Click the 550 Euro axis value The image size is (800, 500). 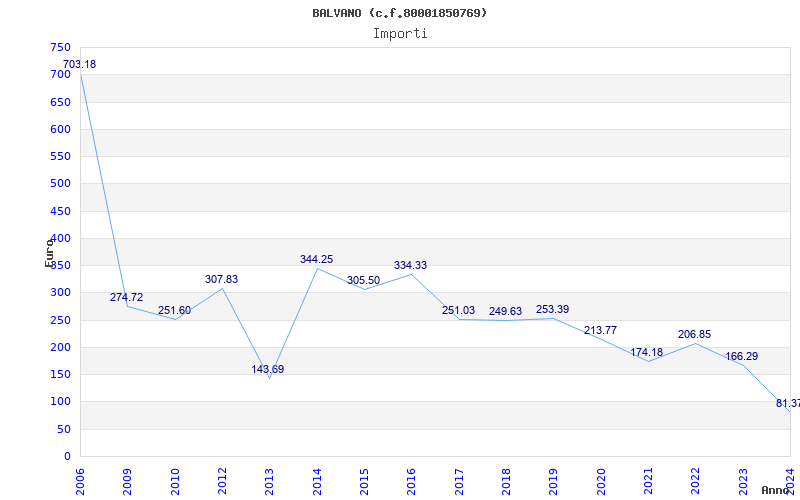[60, 157]
